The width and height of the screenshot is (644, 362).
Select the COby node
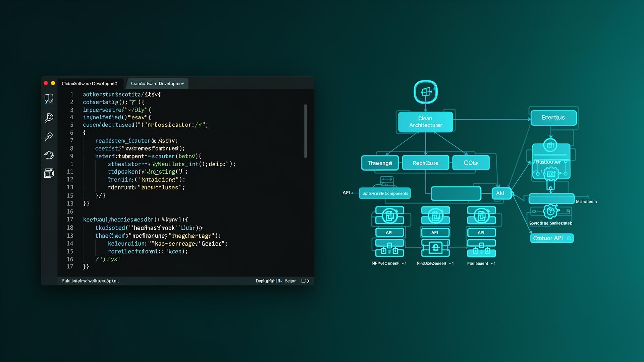(x=471, y=163)
